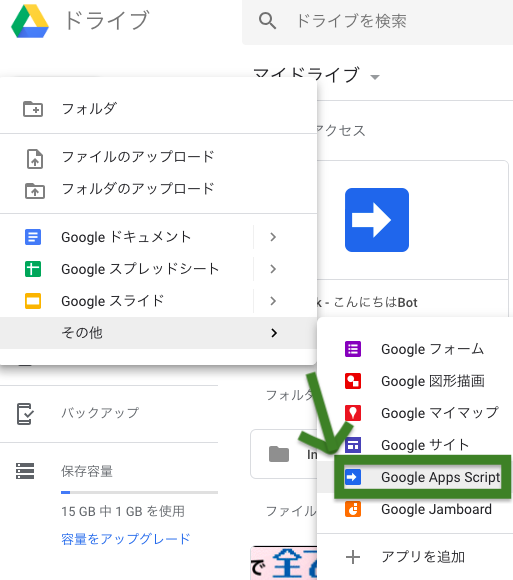
Task: Expand the Google スライド submenu arrow
Action: [273, 301]
